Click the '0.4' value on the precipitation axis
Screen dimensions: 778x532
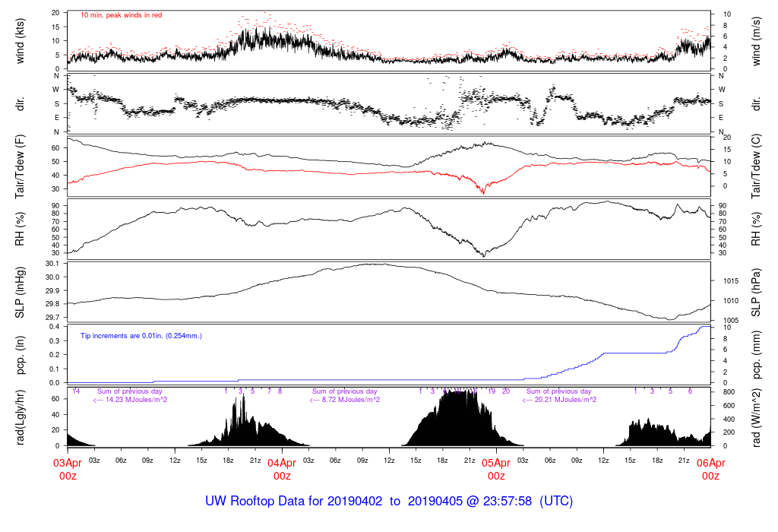click(55, 327)
